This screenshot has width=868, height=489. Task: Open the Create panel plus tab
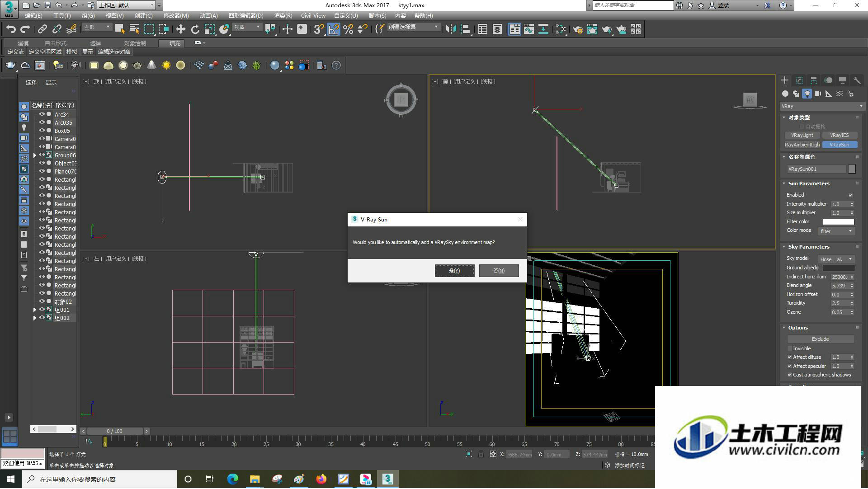785,80
